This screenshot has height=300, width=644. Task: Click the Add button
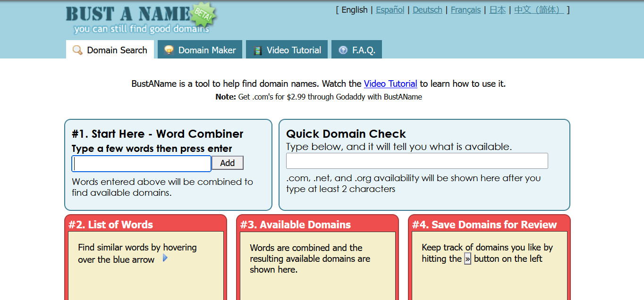tap(227, 163)
